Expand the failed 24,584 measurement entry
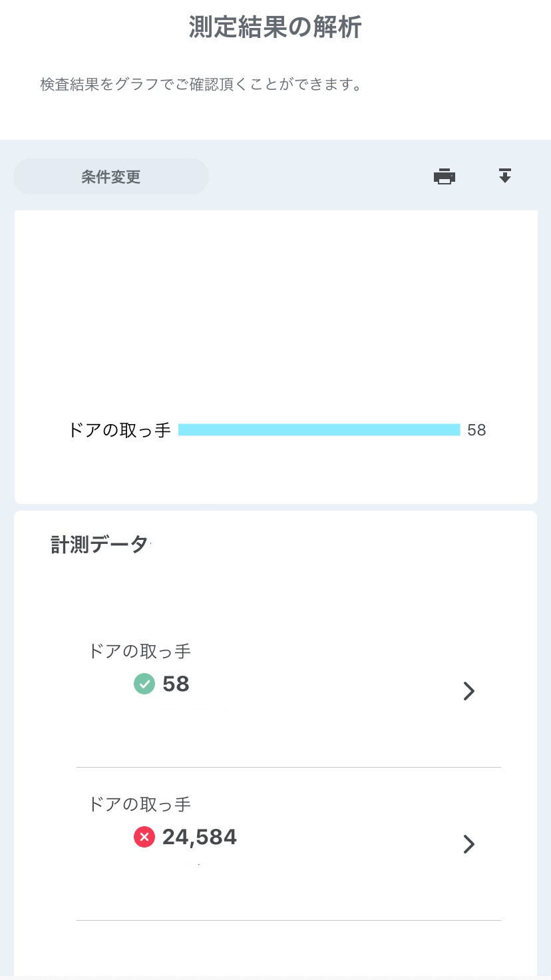This screenshot has height=980, width=551. [x=468, y=844]
